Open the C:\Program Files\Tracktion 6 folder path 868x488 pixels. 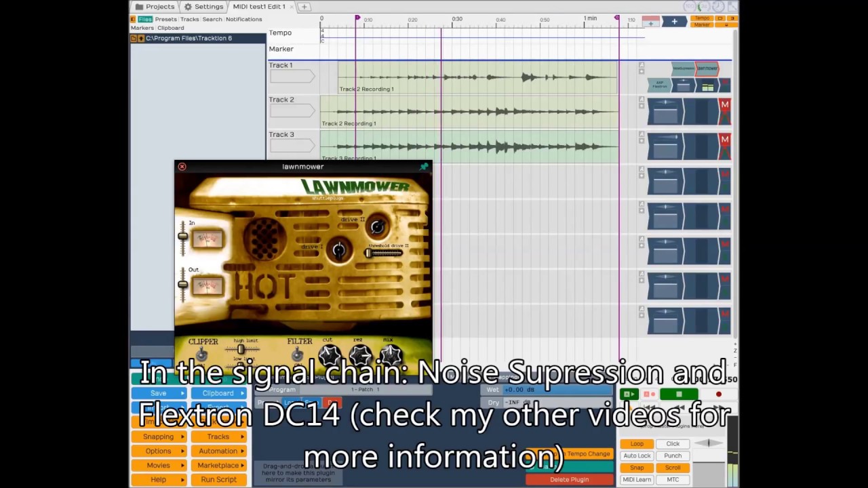pyautogui.click(x=189, y=39)
